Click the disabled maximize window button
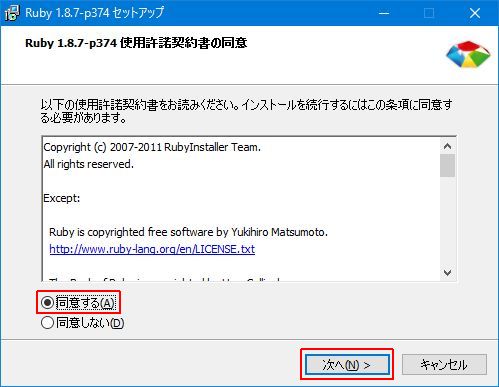The height and width of the screenshot is (387, 499). 429,13
